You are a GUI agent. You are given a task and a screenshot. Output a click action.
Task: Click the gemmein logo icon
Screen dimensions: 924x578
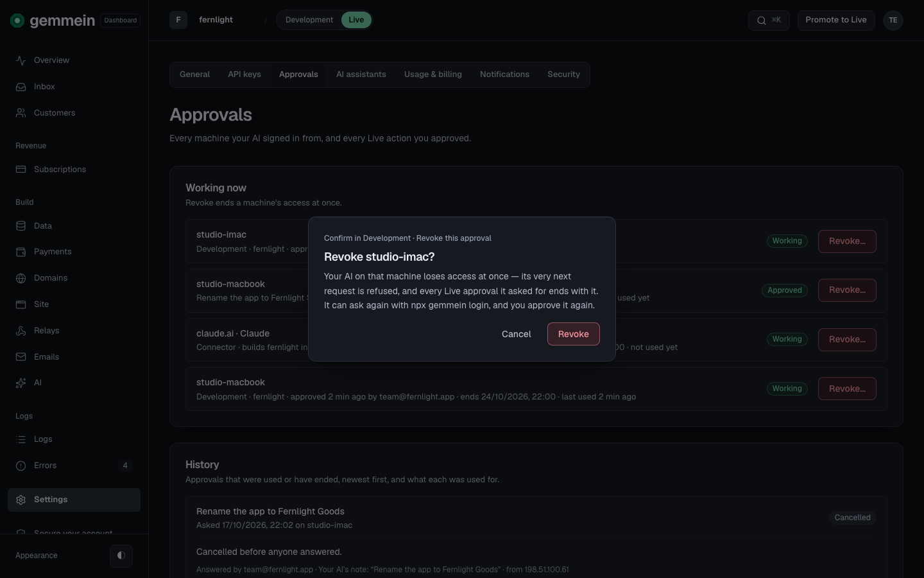point(17,21)
